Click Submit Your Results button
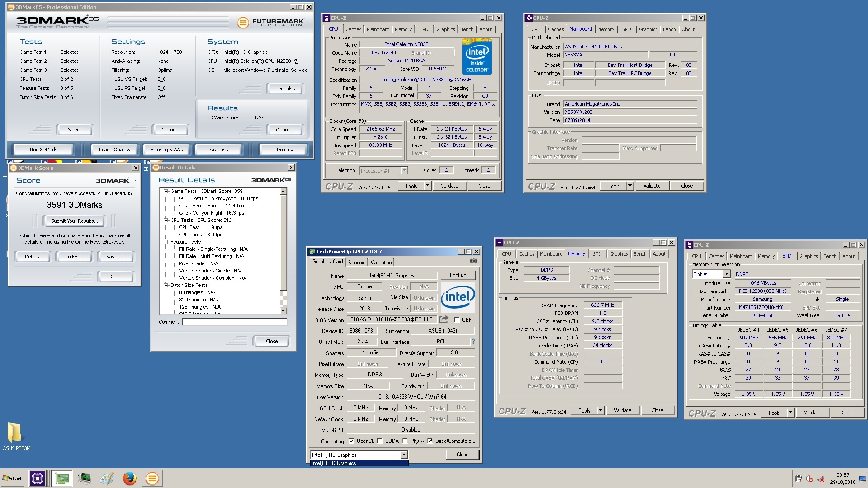This screenshot has height=488, width=868. click(74, 221)
